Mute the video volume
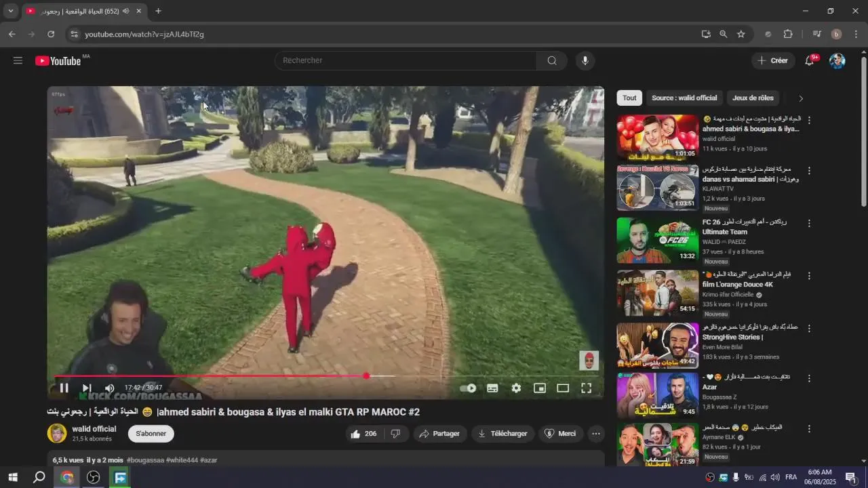Image resolution: width=868 pixels, height=488 pixels. click(x=109, y=388)
